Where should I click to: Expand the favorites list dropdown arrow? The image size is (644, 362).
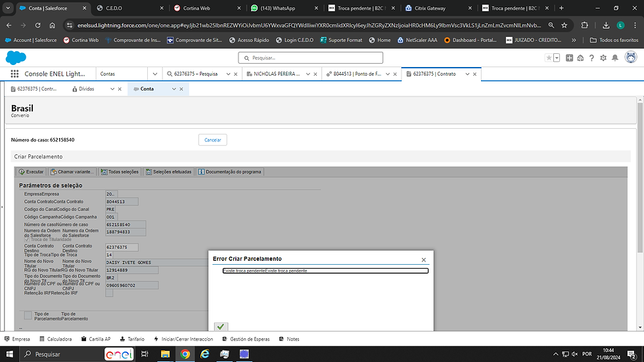[x=557, y=58]
